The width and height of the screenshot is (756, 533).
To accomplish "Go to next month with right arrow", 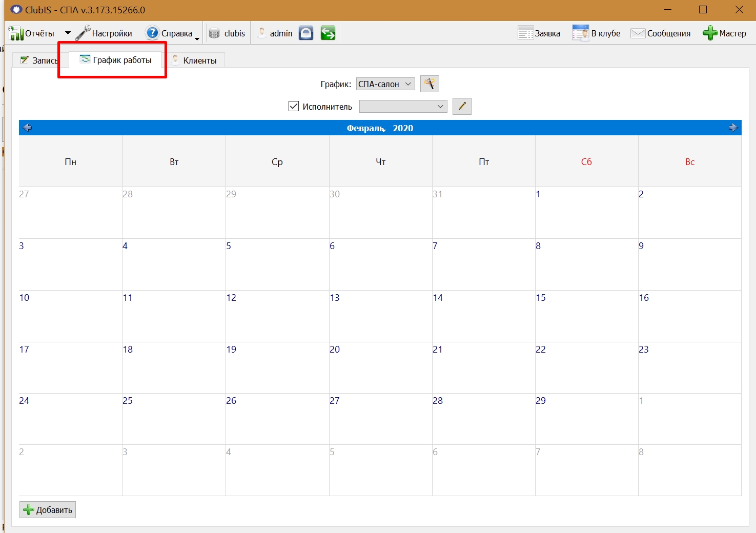I will [x=733, y=128].
